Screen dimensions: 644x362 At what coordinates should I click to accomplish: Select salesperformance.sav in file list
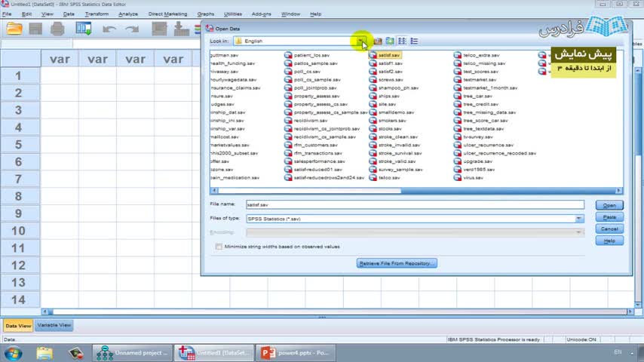(x=319, y=161)
